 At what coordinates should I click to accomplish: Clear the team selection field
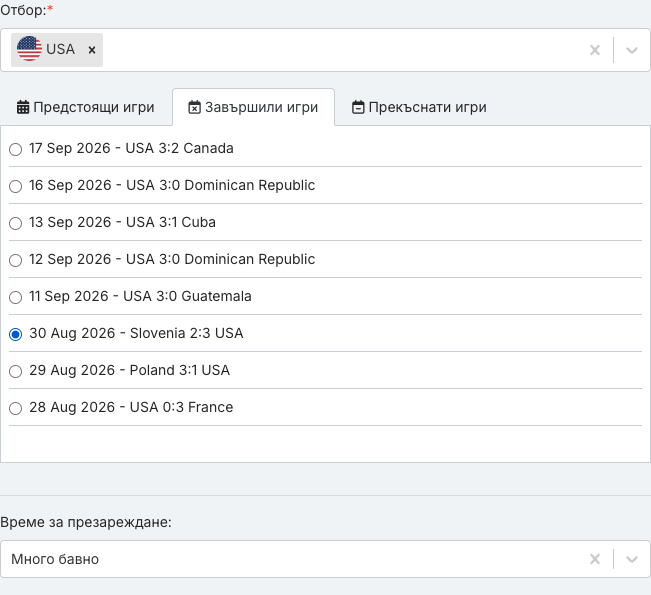595,50
